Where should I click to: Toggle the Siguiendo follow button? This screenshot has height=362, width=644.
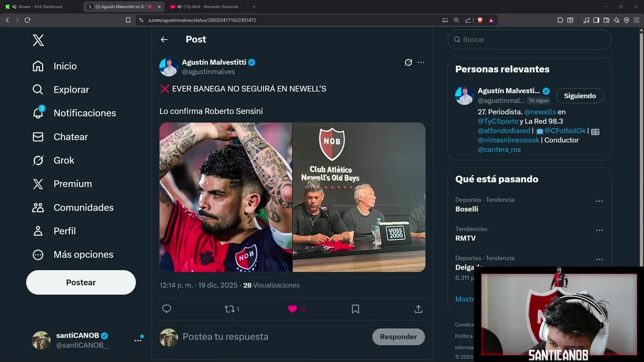pyautogui.click(x=580, y=96)
